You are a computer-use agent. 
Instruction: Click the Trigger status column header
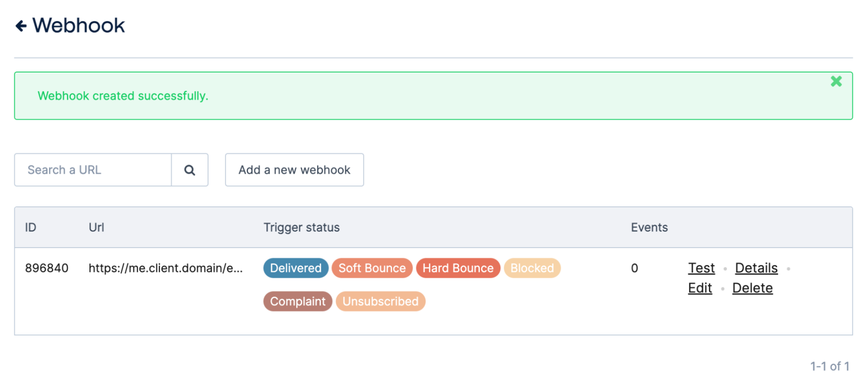(301, 228)
